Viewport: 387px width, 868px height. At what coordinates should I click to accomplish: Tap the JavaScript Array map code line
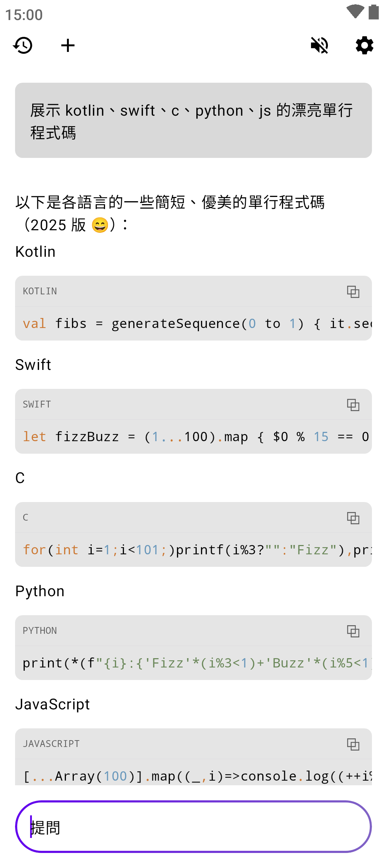[x=193, y=776]
